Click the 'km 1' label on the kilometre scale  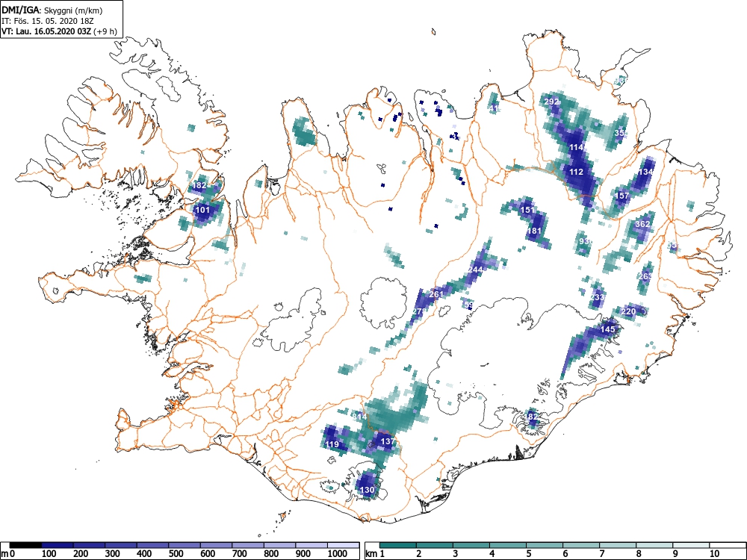tap(376, 554)
